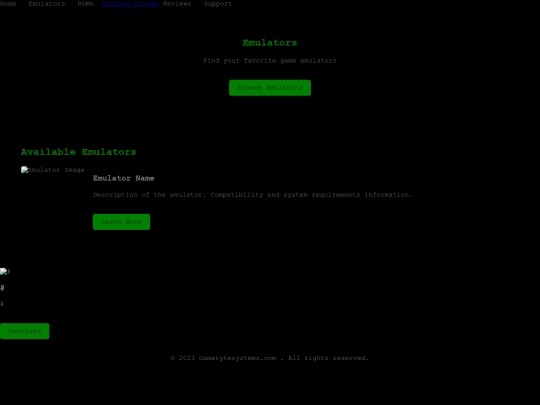Select ROMs in the navigation bar
540x405 pixels.
point(85,4)
